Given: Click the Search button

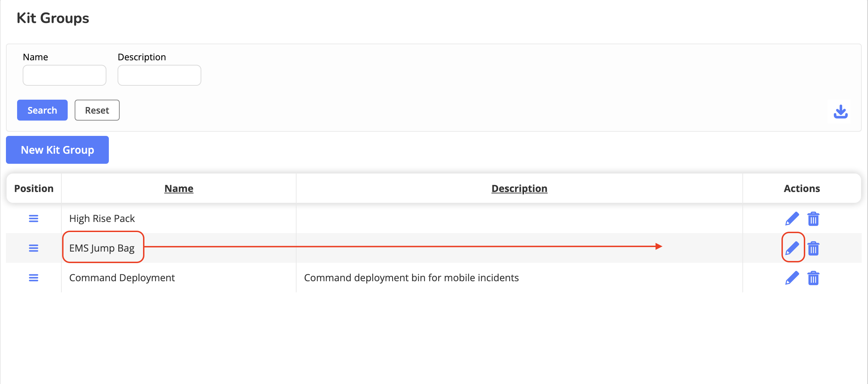Looking at the screenshot, I should tap(42, 110).
